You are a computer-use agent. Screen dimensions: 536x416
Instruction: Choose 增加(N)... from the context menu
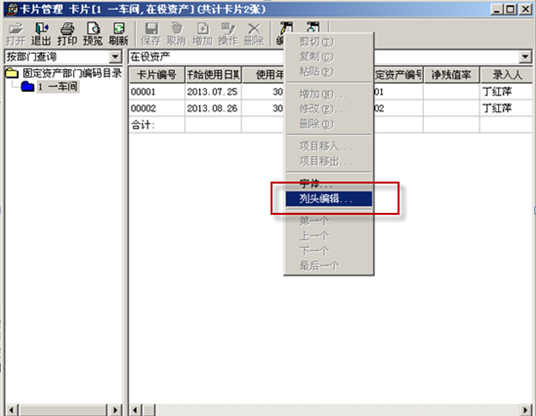329,94
